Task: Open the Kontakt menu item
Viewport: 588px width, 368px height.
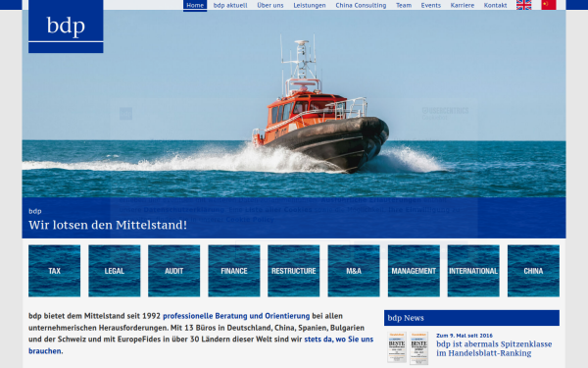Action: [495, 5]
